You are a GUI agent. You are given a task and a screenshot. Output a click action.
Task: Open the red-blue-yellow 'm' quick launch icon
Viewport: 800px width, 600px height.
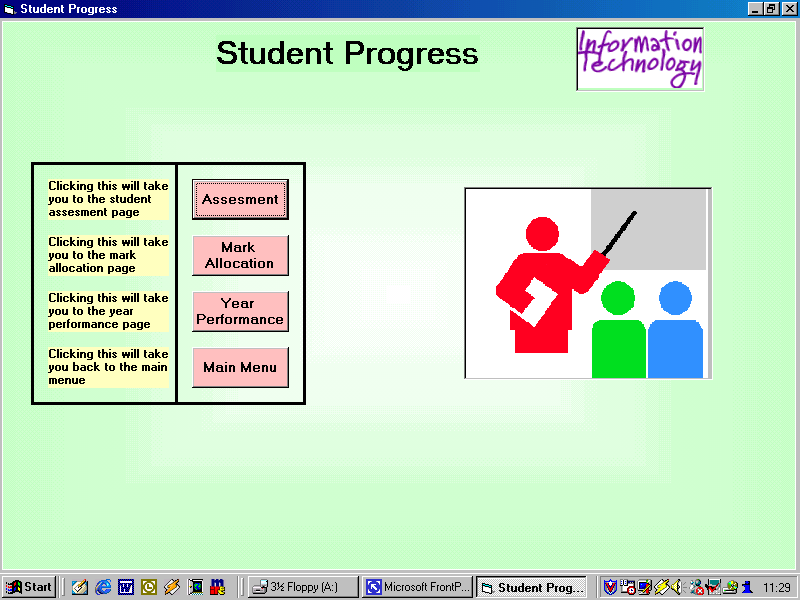tap(218, 587)
